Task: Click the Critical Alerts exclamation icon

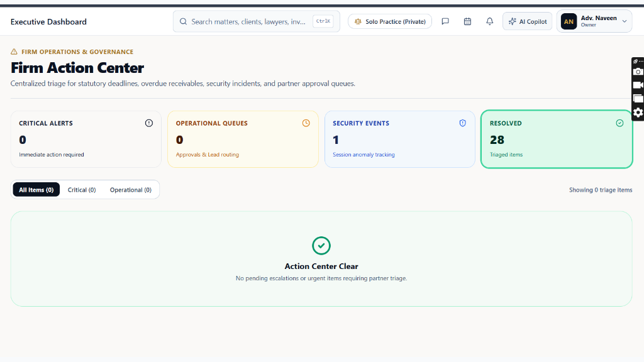Action: coord(148,123)
